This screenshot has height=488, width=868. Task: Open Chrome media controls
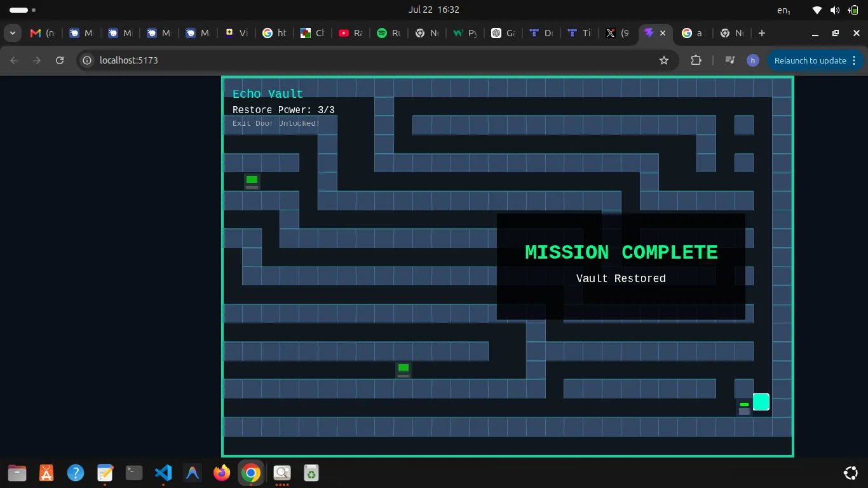point(730,60)
